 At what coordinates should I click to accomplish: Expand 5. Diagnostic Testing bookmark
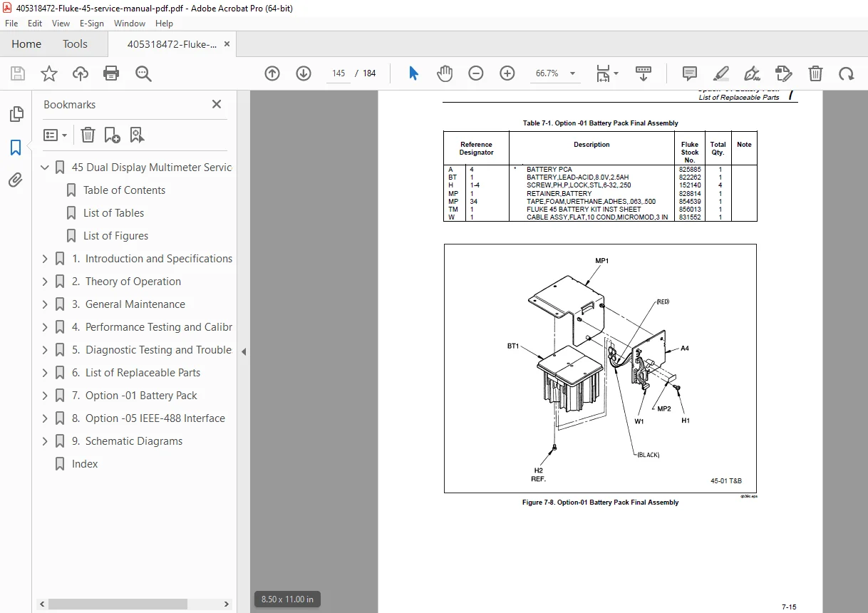(x=45, y=350)
